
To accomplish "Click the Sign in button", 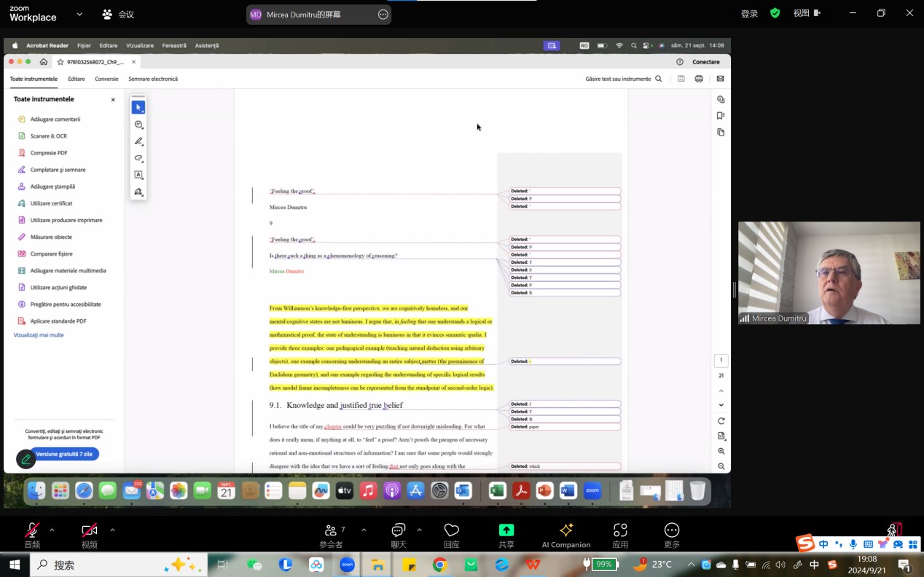I will tap(749, 14).
